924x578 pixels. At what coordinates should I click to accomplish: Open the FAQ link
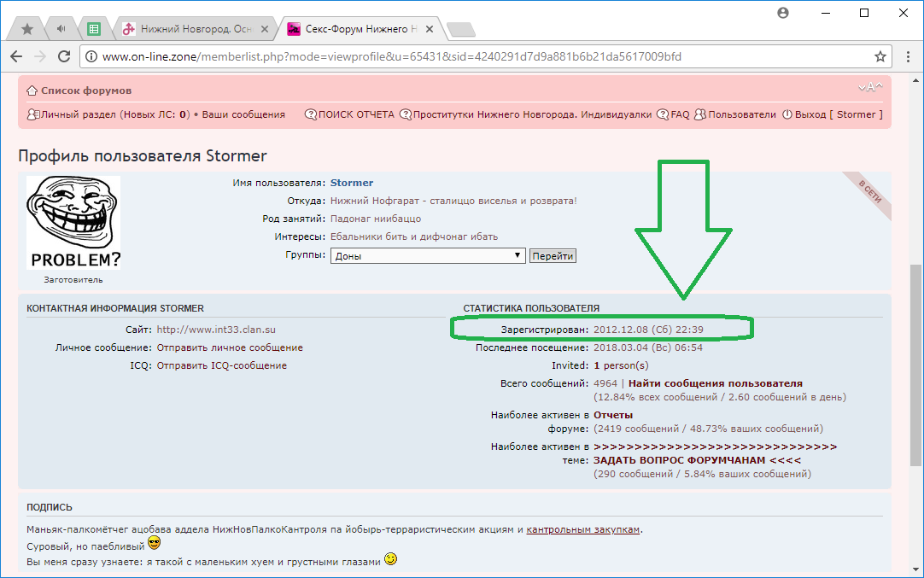pyautogui.click(x=680, y=114)
